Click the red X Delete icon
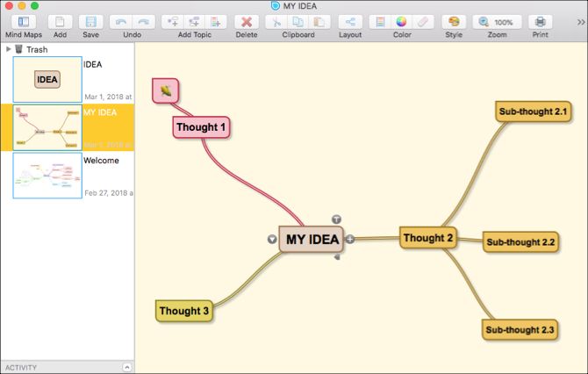588x374 pixels. (247, 22)
